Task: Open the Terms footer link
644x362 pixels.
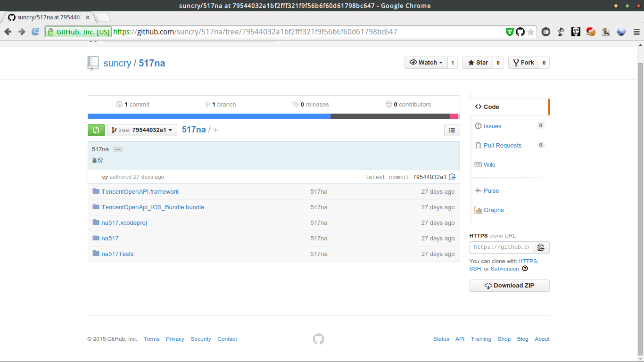Action: [152, 339]
